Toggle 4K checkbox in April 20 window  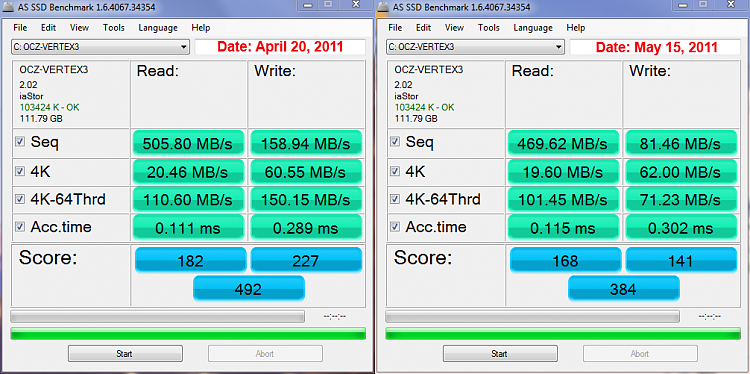[x=20, y=171]
